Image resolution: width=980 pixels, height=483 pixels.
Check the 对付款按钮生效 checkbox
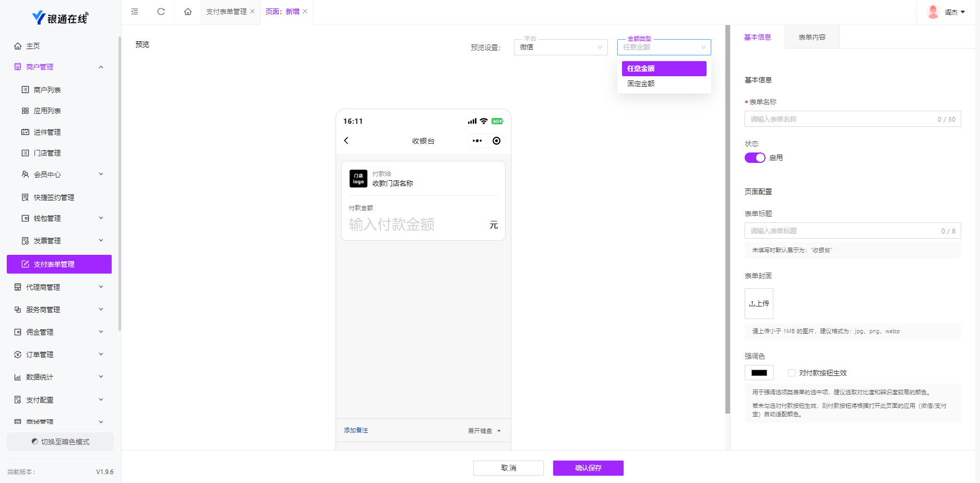[x=792, y=373]
